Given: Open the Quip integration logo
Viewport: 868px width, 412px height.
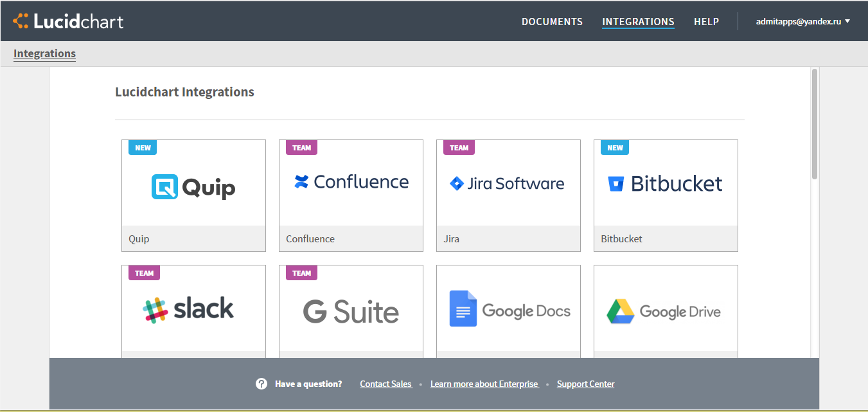Looking at the screenshot, I should (x=193, y=187).
